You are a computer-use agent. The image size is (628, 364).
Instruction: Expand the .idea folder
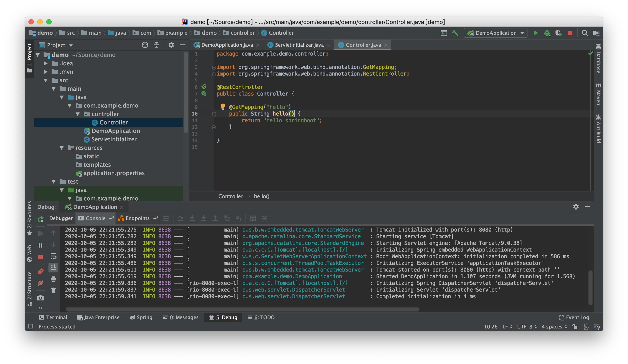point(46,63)
